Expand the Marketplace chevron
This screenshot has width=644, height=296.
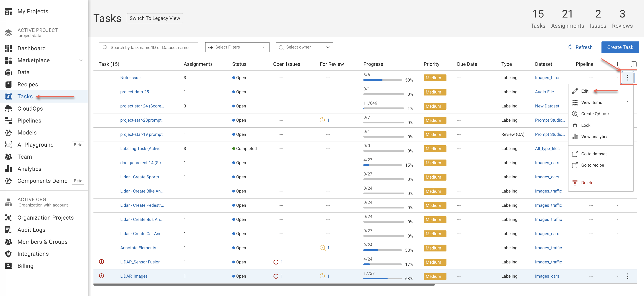(x=81, y=60)
